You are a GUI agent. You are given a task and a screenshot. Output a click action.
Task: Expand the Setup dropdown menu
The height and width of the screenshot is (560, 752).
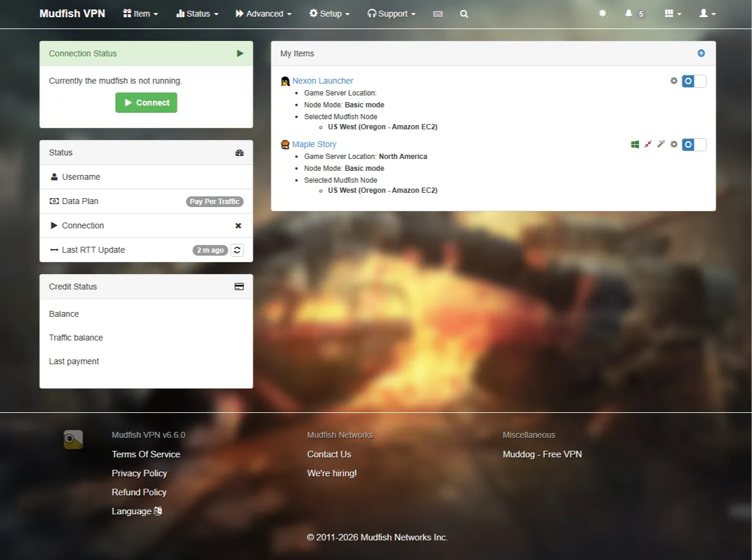[329, 14]
